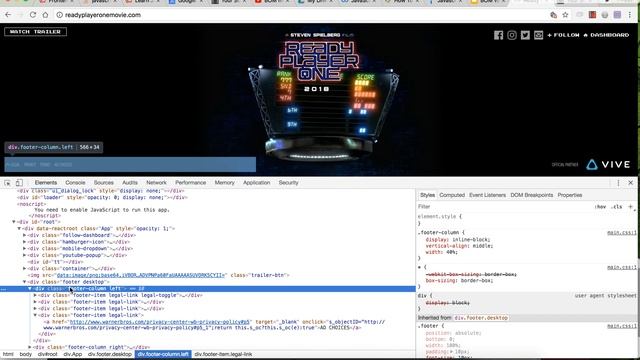Viewport: 640px width, 360px height.
Task: Open the browser home page icon
Action: click(x=45, y=15)
